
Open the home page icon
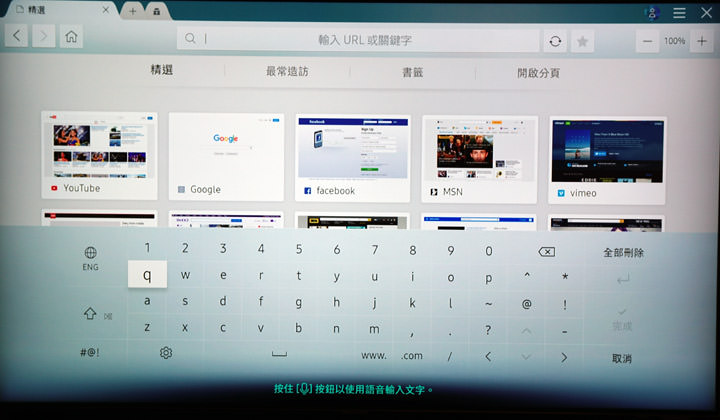click(x=71, y=36)
